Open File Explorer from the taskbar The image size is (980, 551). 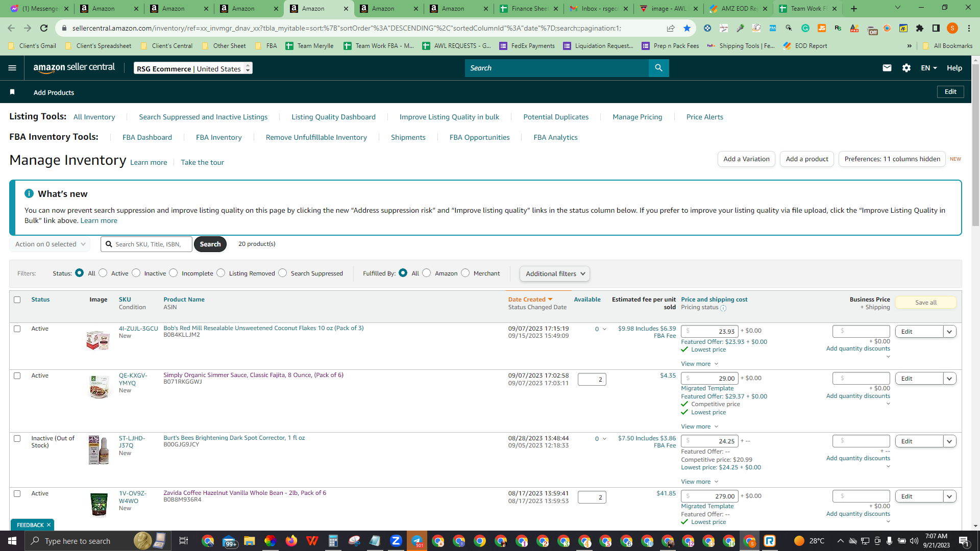249,541
